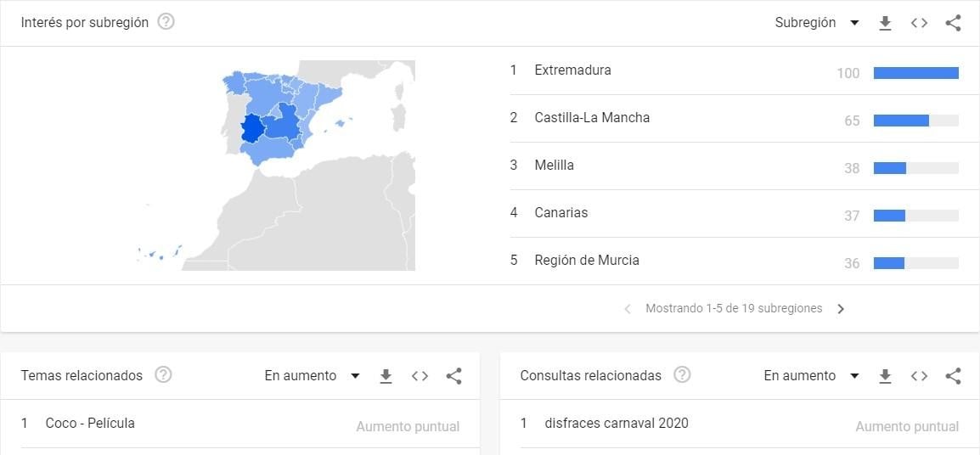Viewport: 980px width, 455px height.
Task: Show help for Temas relacionados
Action: 164,375
